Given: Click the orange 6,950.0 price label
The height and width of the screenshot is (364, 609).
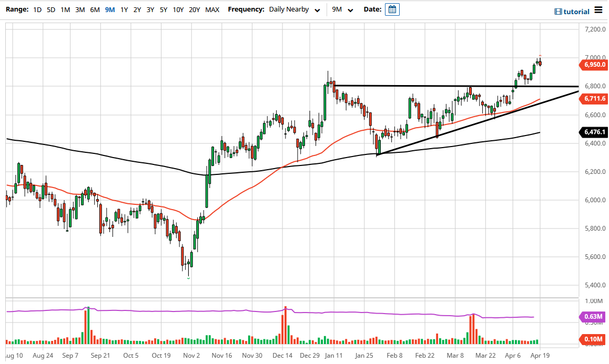Looking at the screenshot, I should pyautogui.click(x=593, y=65).
